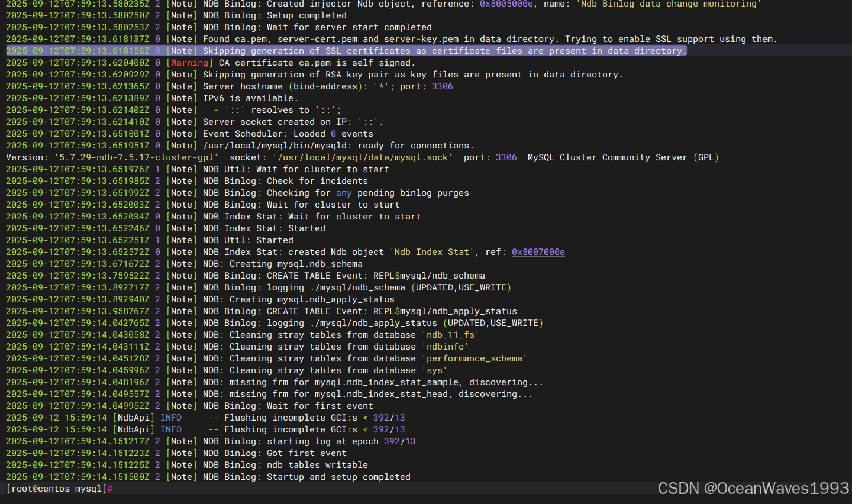The height and width of the screenshot is (504, 852).
Task: Click 'starting log at epoch 392/13' line
Action: [211, 441]
